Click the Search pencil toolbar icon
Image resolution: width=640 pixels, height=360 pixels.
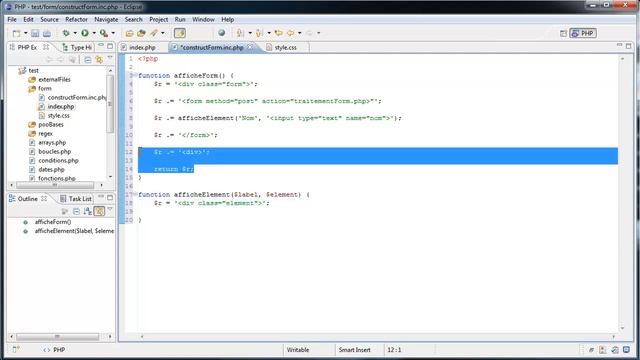click(x=154, y=33)
